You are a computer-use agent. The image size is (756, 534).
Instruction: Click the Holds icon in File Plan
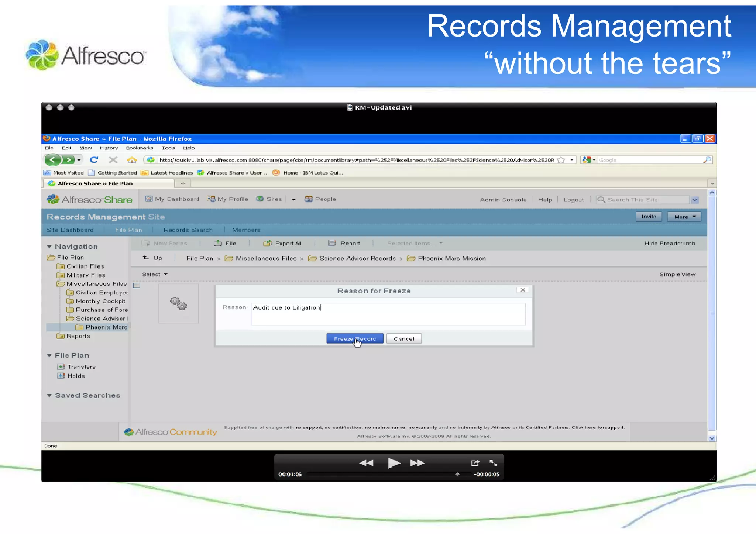pos(61,376)
